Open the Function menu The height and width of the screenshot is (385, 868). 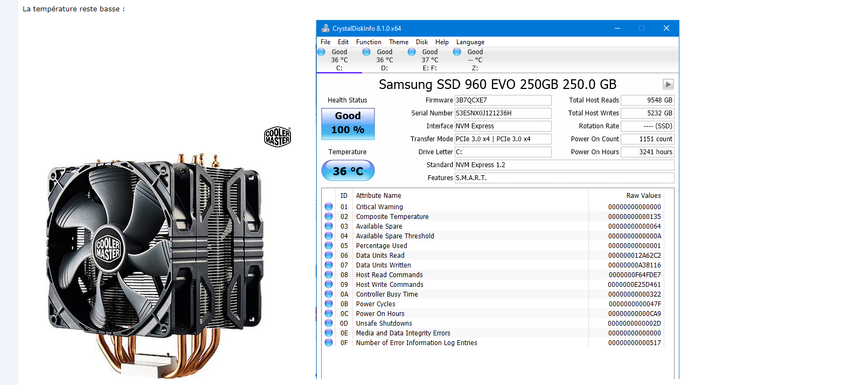369,42
